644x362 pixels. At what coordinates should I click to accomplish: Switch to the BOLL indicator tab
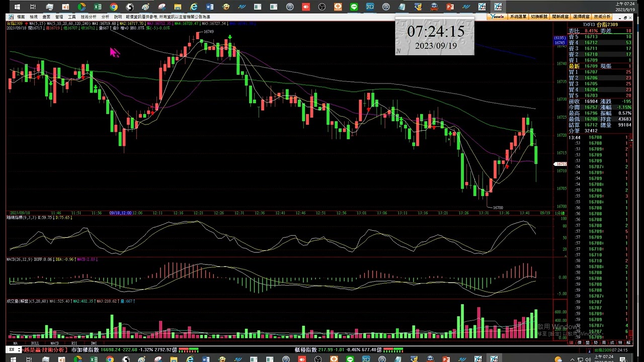point(35,343)
